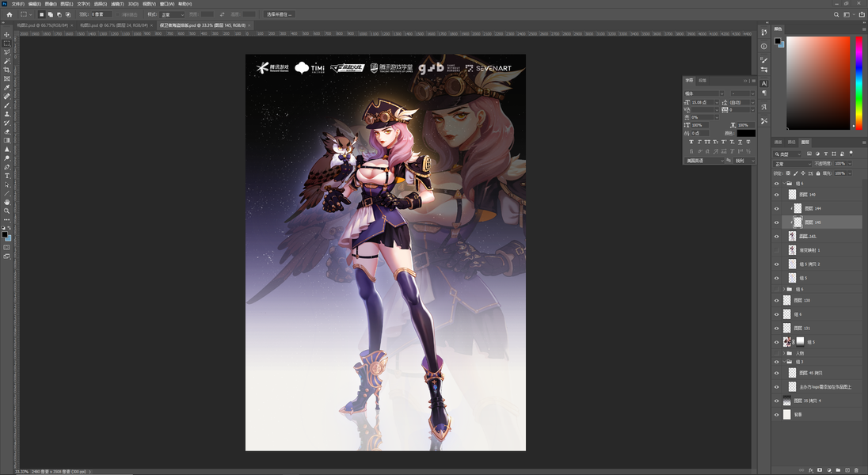Choose Add to selection mode icon
This screenshot has width=868, height=475.
[x=51, y=14]
